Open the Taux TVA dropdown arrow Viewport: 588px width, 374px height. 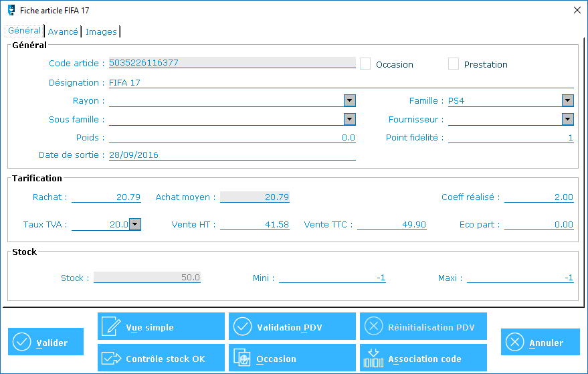(x=135, y=224)
